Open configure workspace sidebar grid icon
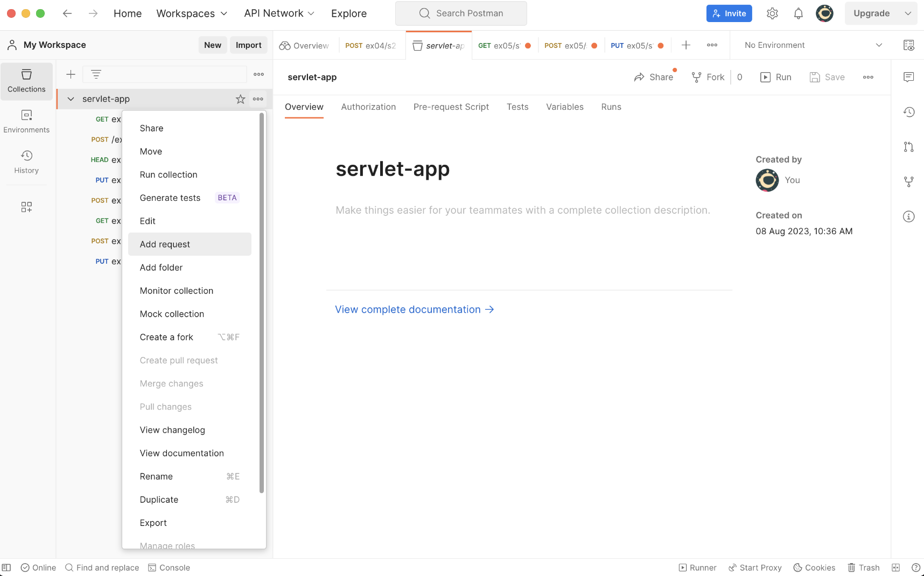This screenshot has height=576, width=924. coord(26,207)
